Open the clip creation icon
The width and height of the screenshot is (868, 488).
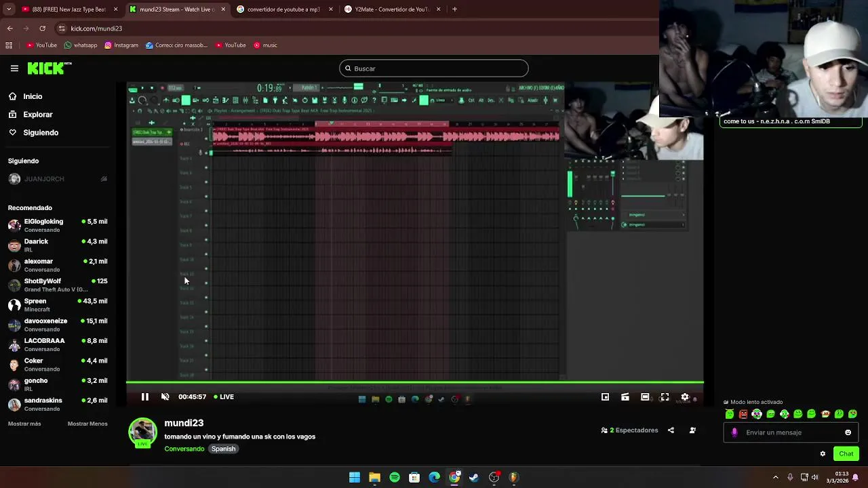[x=625, y=397]
